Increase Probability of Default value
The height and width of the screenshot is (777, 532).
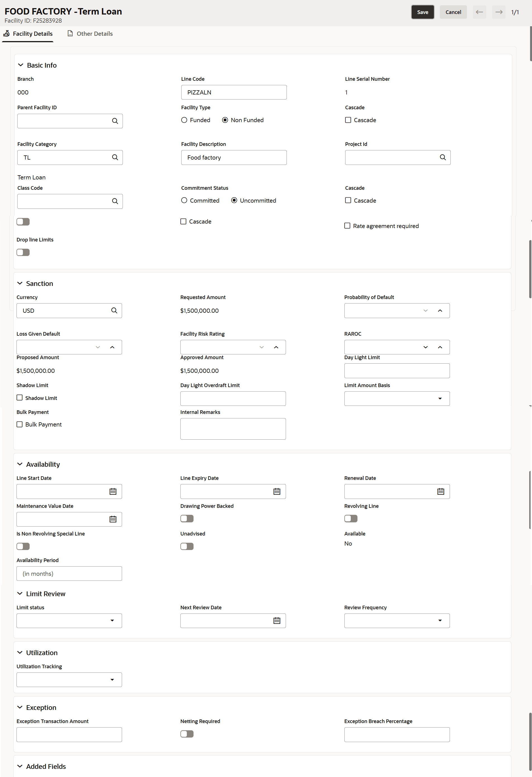click(x=440, y=311)
